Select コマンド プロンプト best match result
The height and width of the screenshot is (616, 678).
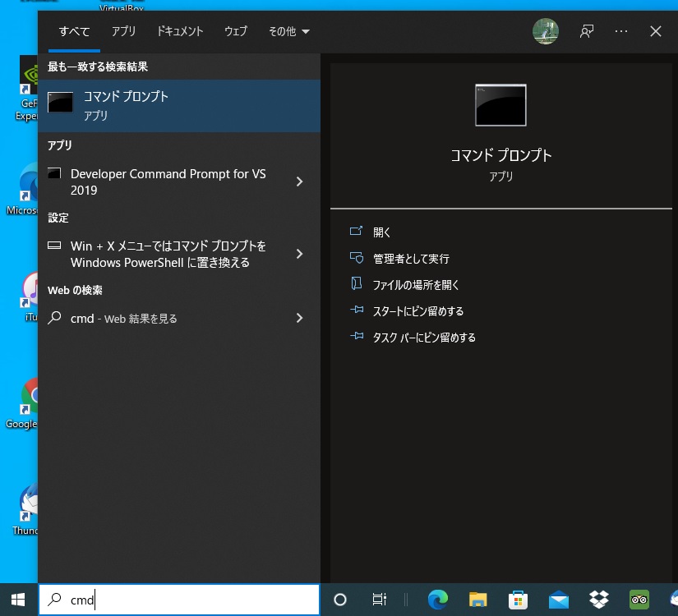pyautogui.click(x=179, y=105)
